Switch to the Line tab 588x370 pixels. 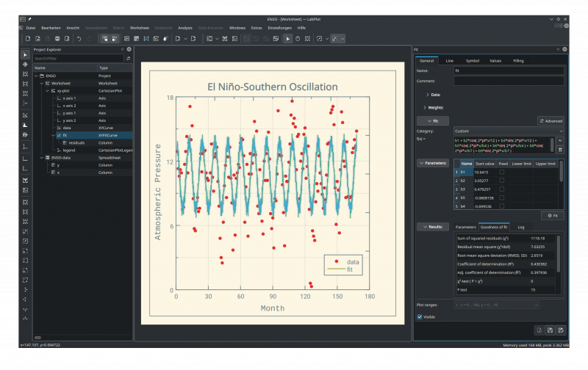click(449, 61)
